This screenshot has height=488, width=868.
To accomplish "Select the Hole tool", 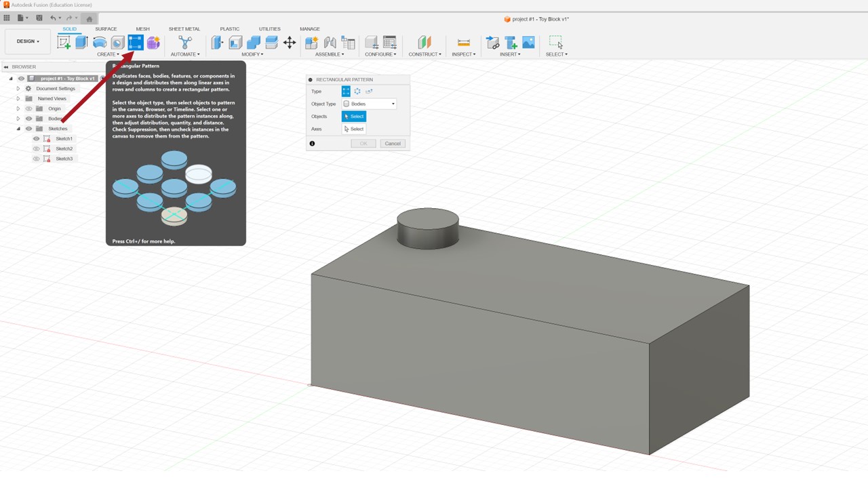I will (x=118, y=43).
